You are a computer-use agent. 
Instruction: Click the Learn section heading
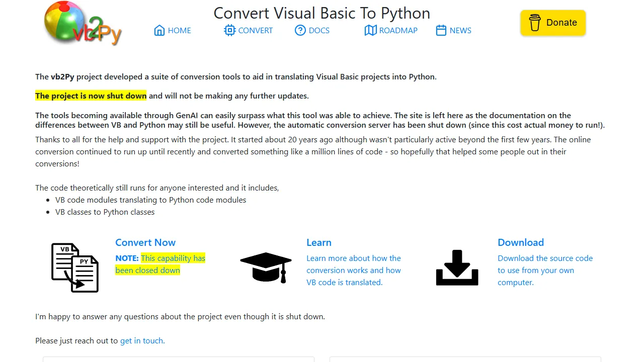(318, 242)
